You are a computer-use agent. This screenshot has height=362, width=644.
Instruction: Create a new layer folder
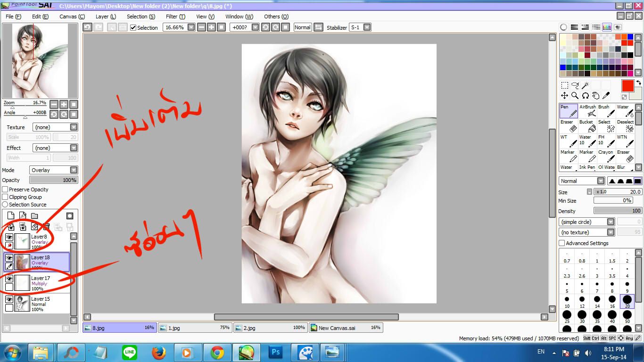(34, 216)
